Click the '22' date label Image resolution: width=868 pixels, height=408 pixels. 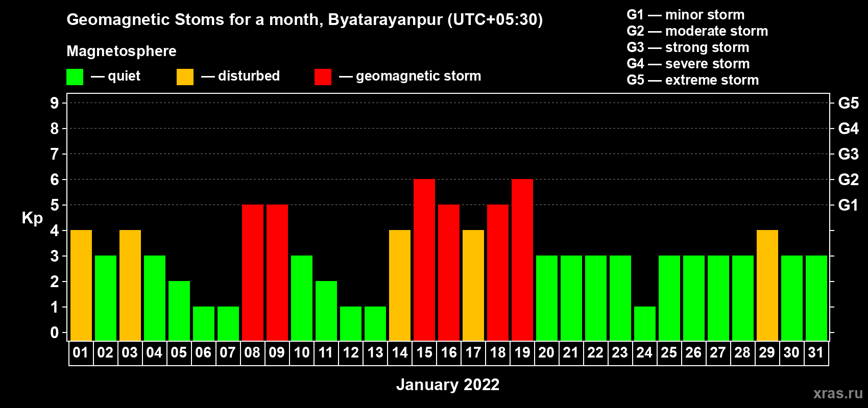tap(595, 352)
